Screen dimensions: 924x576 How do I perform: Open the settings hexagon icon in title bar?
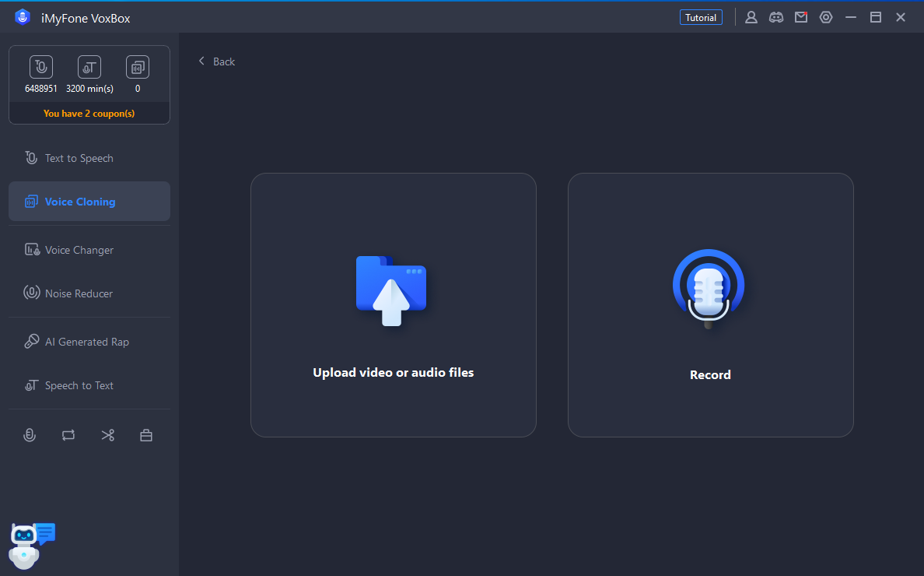click(826, 17)
